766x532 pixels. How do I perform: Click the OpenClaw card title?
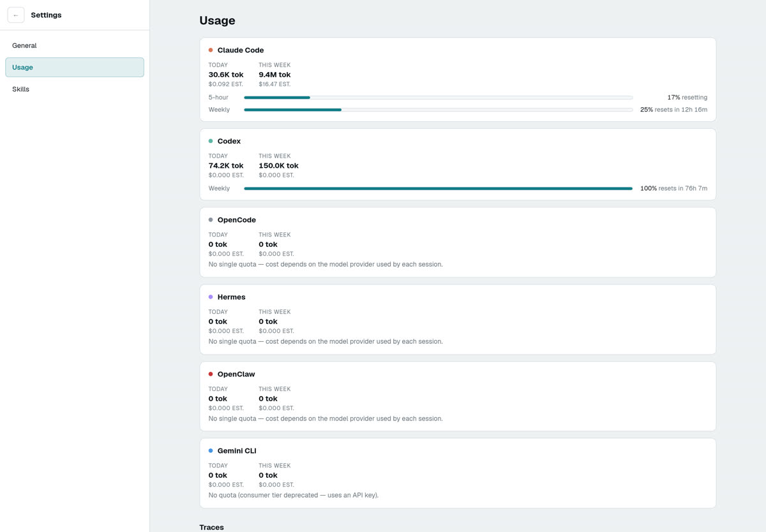point(236,374)
